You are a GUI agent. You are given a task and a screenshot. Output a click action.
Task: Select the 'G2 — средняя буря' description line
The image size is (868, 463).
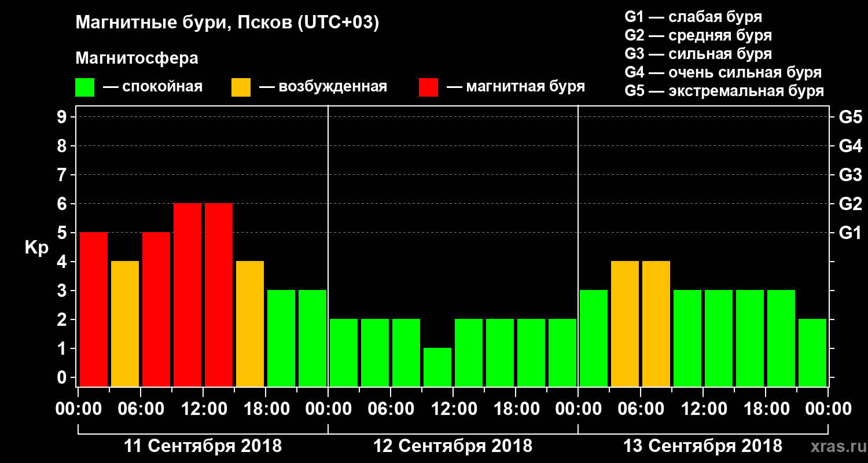698,35
